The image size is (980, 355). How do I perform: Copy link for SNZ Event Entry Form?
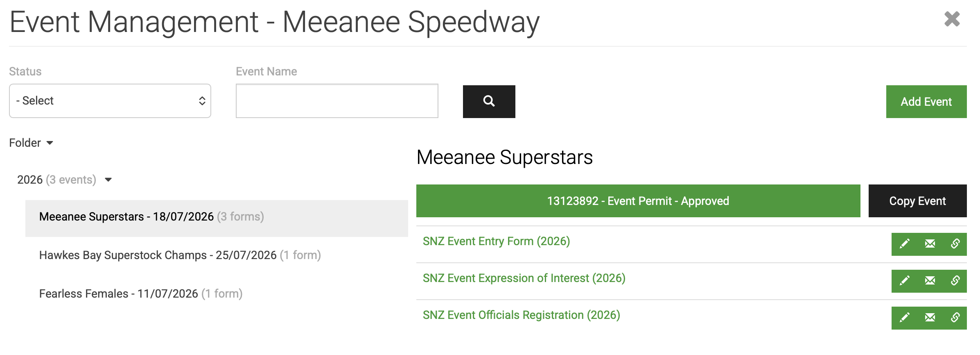[x=955, y=244]
